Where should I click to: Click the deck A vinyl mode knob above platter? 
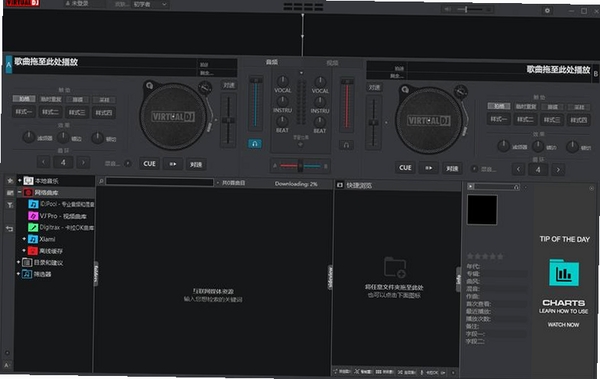[149, 85]
